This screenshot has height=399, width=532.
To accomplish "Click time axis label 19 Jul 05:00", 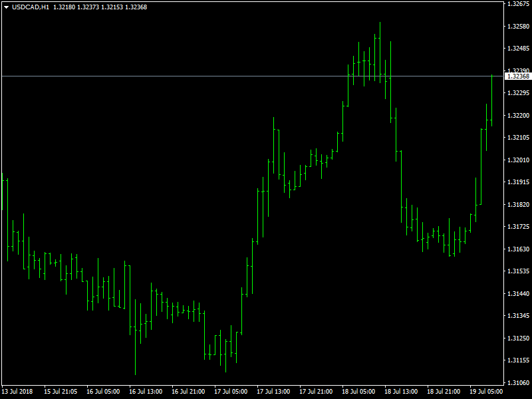I will 486,392.
